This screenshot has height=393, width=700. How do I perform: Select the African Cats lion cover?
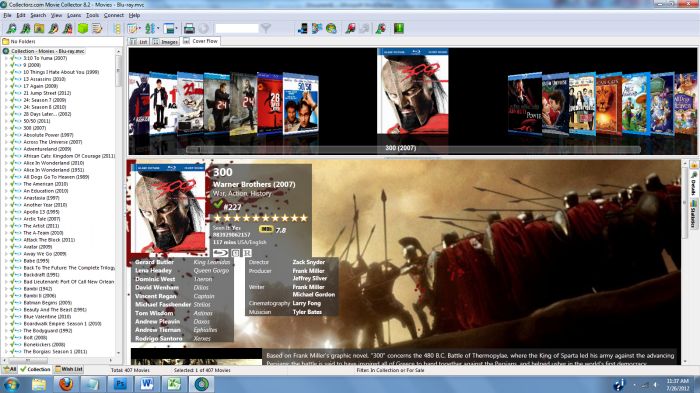tap(609, 104)
